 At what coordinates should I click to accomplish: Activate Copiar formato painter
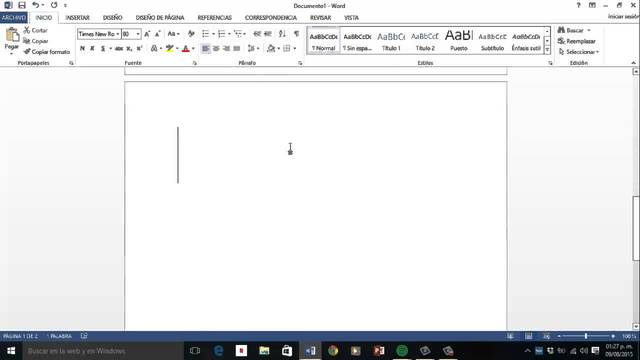pyautogui.click(x=47, y=52)
